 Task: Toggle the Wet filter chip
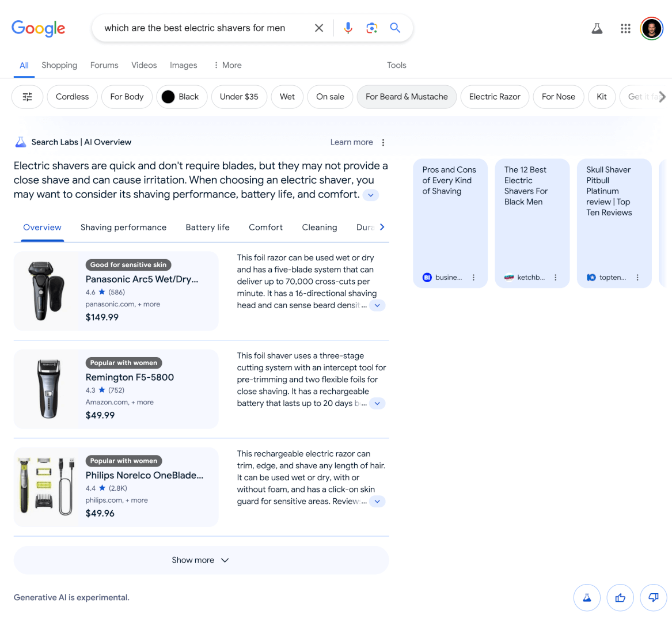[x=287, y=97]
